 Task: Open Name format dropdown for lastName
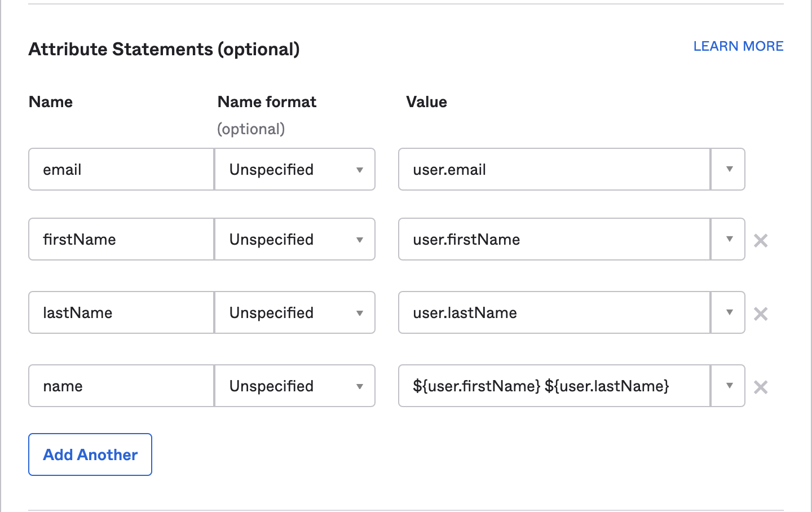pos(295,313)
